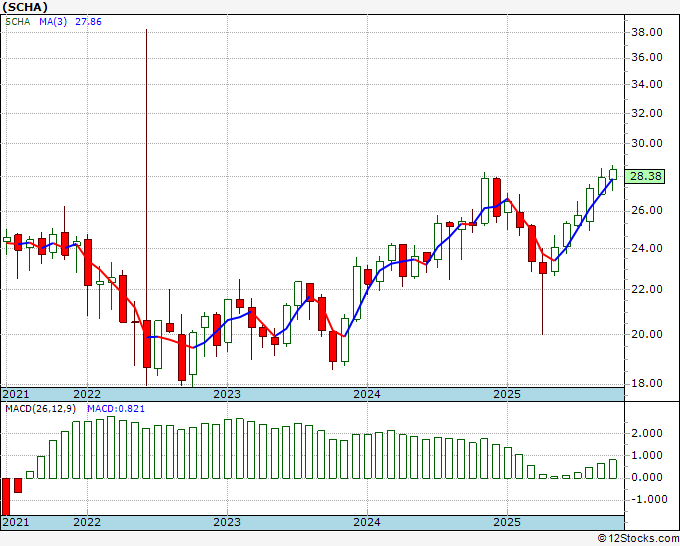Click the 22.00 price axis label

647,289
